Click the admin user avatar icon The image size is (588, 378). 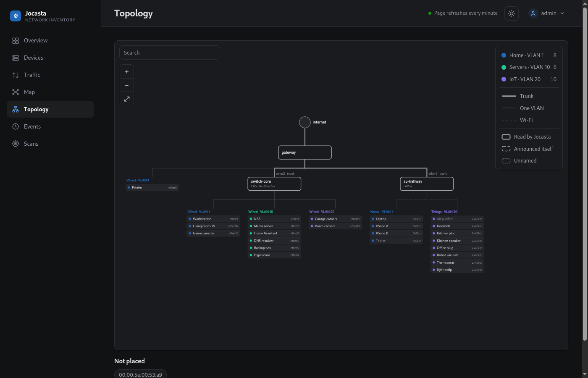[533, 13]
